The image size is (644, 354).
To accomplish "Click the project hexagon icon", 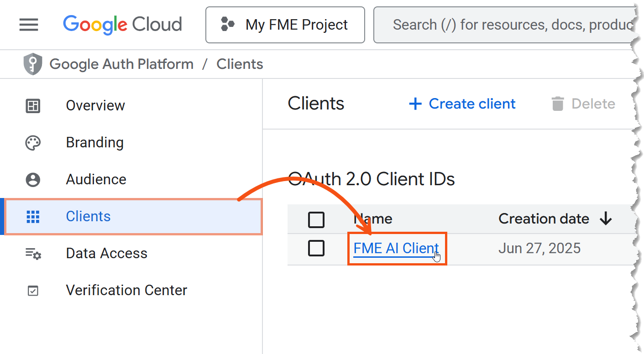I will [227, 24].
